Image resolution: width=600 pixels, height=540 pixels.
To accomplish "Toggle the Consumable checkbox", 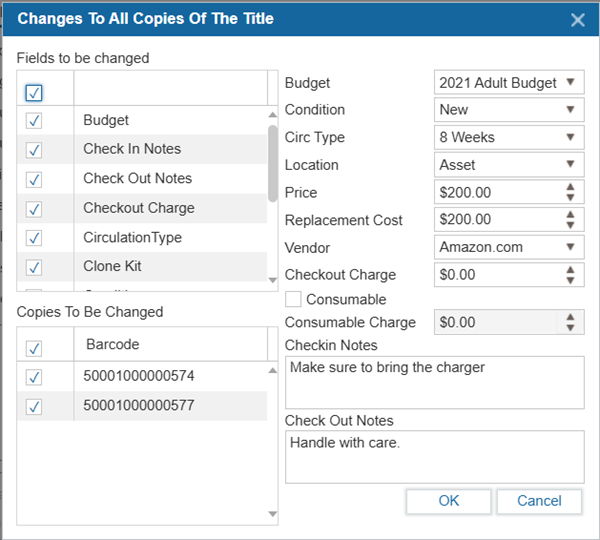I will click(x=294, y=299).
